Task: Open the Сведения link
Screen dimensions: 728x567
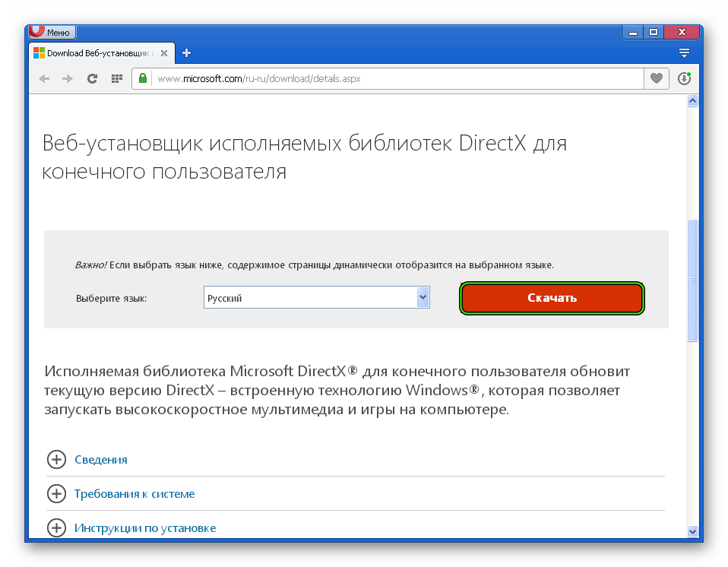Action: click(x=101, y=460)
